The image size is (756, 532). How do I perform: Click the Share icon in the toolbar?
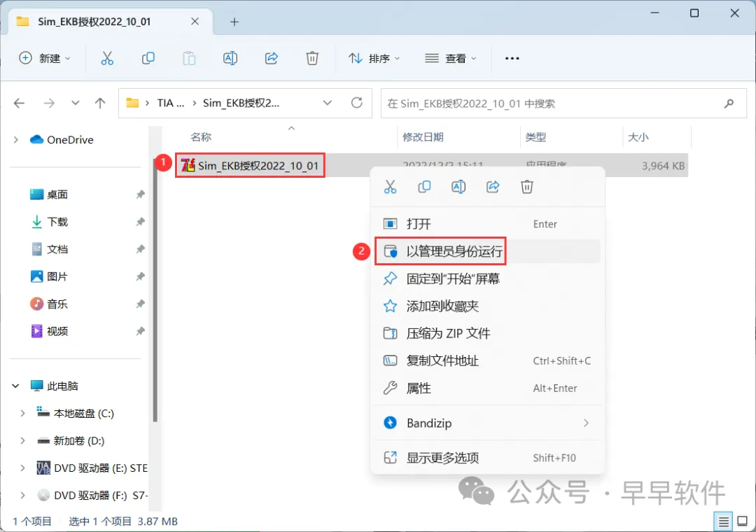pos(272,58)
